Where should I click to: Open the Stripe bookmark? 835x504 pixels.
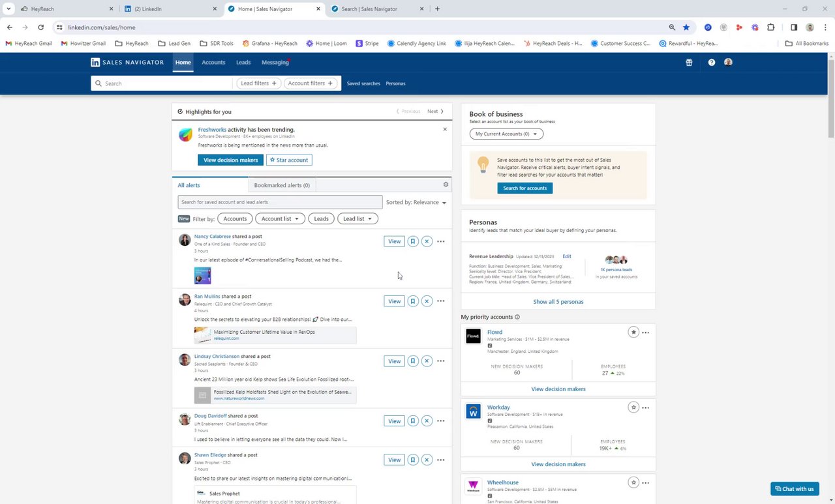pyautogui.click(x=367, y=44)
